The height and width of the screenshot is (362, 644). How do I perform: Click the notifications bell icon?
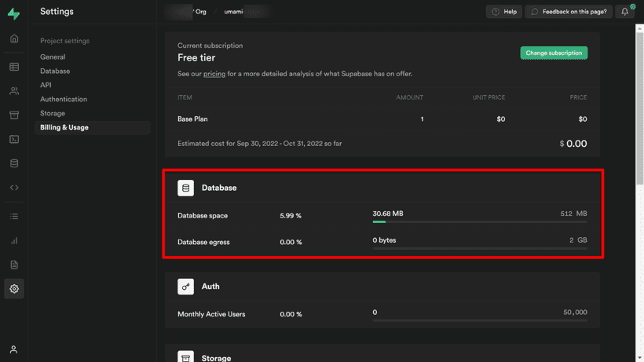624,12
